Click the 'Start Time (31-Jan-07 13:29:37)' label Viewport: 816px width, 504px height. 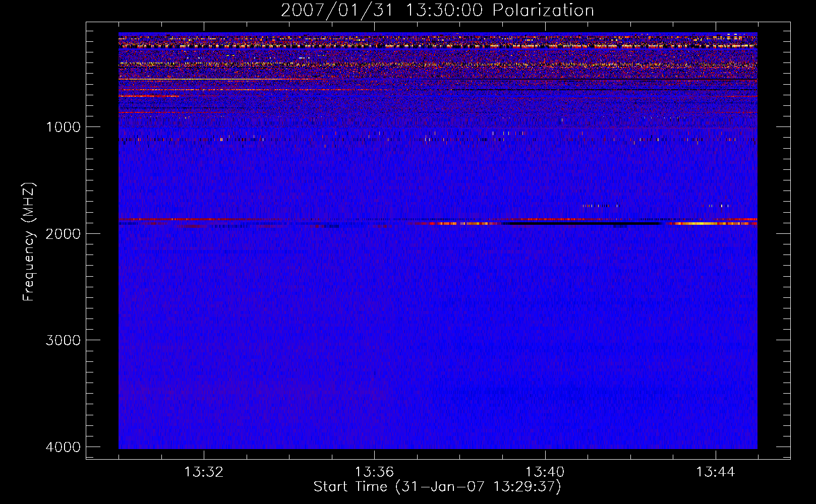437,487
